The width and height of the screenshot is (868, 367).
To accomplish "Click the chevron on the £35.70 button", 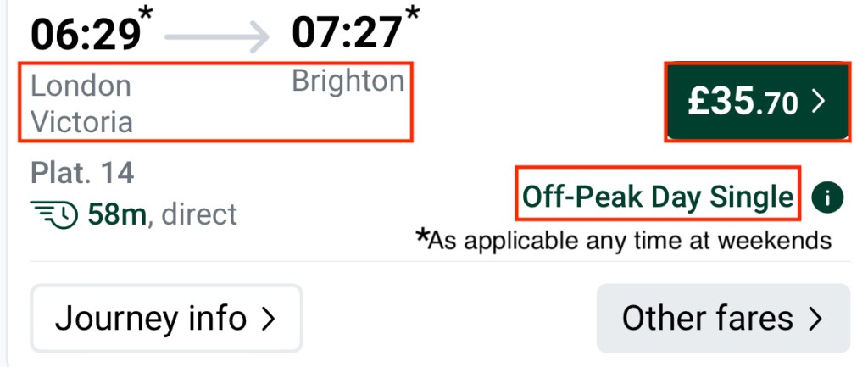I will 818,102.
